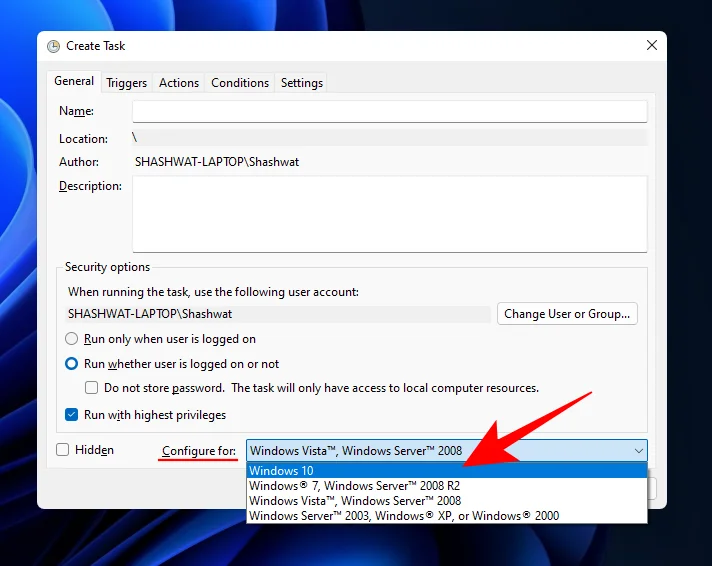This screenshot has height=566, width=712.
Task: Collapse the Configure for dropdown arrow
Action: [x=638, y=451]
